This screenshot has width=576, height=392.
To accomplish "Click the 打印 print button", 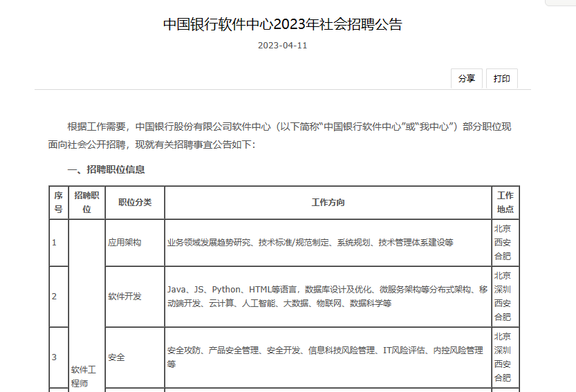I will tap(502, 79).
